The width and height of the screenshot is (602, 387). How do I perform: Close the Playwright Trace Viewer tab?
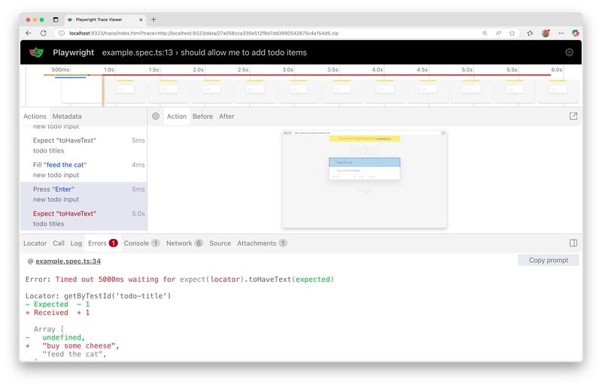pyautogui.click(x=141, y=20)
